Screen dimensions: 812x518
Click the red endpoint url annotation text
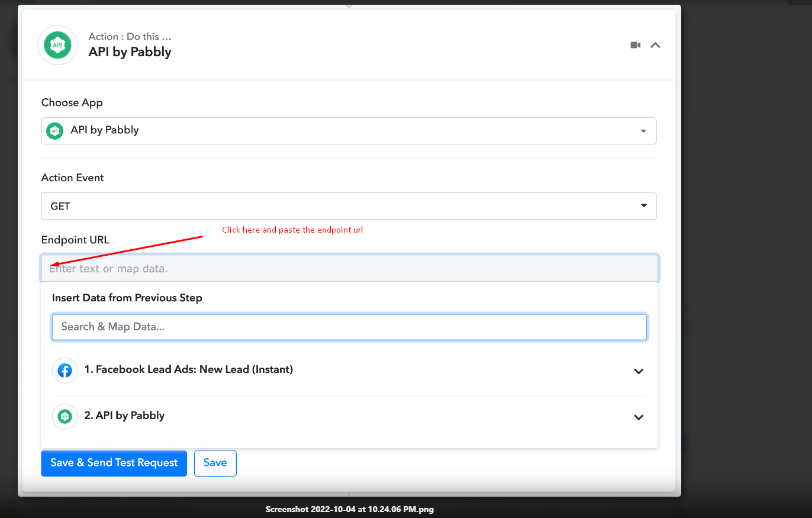point(292,230)
